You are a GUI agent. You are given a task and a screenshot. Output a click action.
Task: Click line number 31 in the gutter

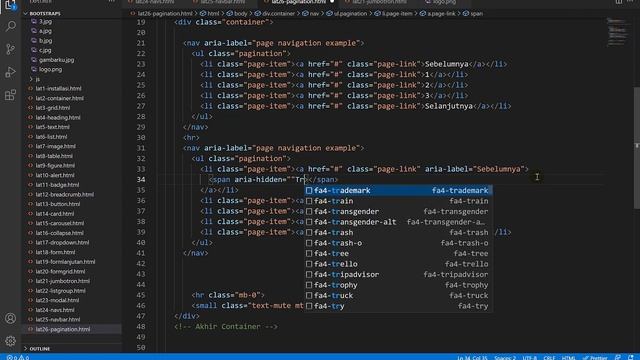click(x=141, y=148)
